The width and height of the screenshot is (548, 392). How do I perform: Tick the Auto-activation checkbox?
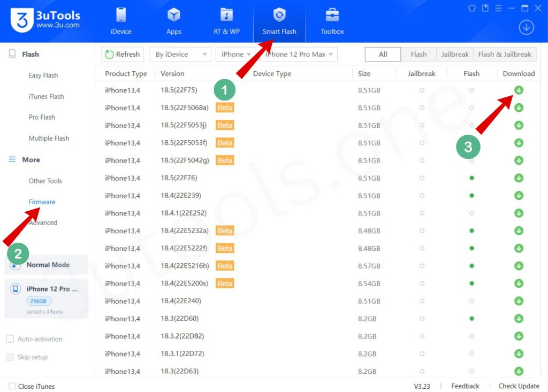click(10, 339)
